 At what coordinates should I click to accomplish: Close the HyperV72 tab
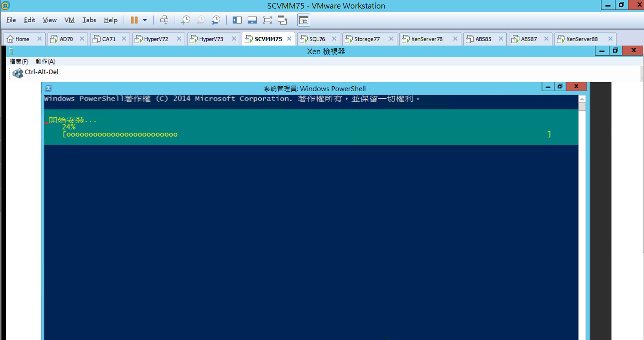179,39
